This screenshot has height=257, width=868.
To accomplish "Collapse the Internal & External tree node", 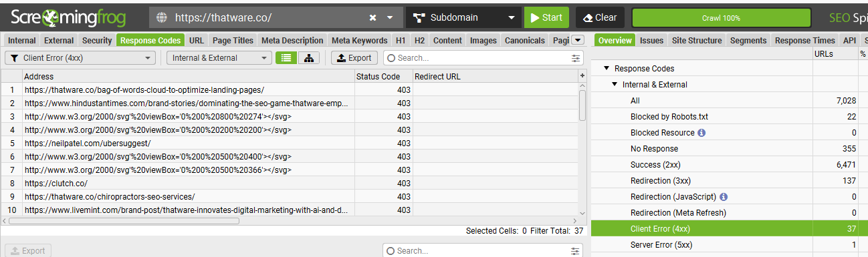I will pos(615,85).
